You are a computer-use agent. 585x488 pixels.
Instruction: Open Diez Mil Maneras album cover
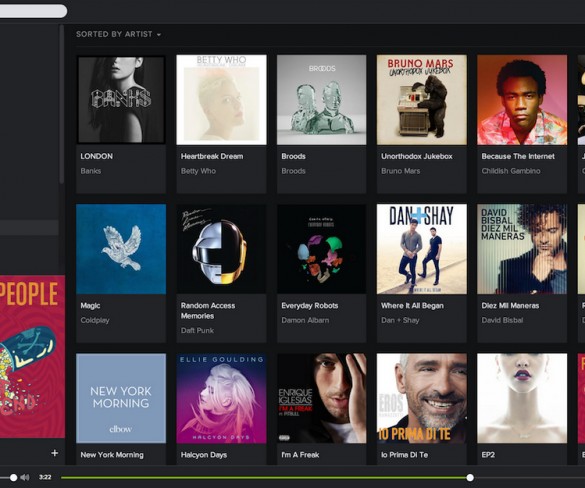coord(522,249)
